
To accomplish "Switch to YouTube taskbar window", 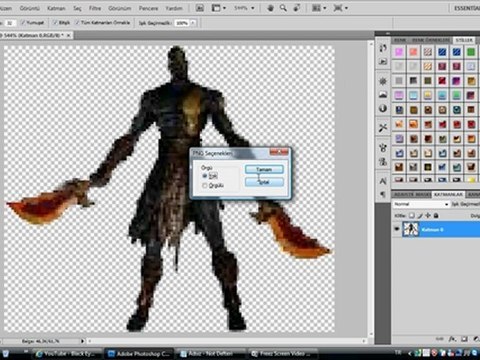I will point(67,354).
